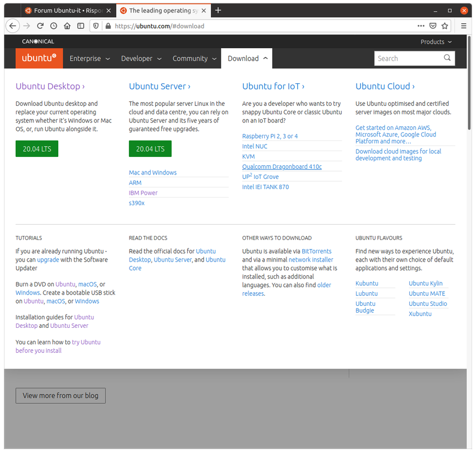Open a new tab with the plus button
Viewport: 476px width, 453px height.
pyautogui.click(x=218, y=10)
